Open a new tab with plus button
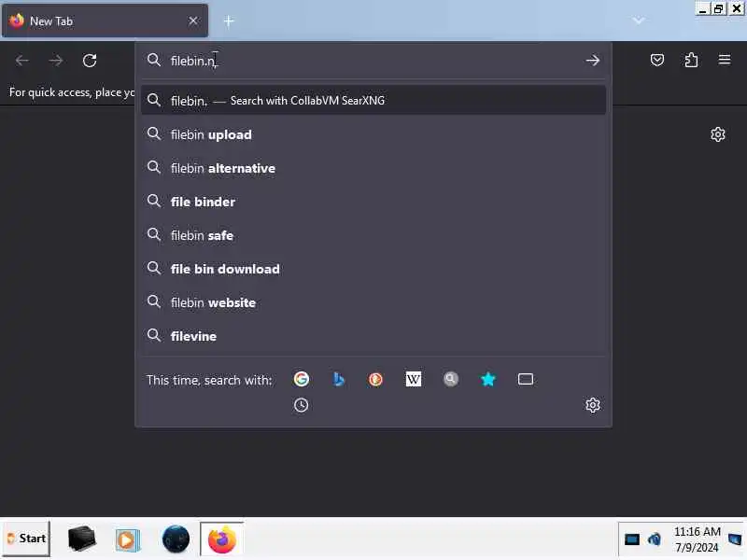 [229, 21]
